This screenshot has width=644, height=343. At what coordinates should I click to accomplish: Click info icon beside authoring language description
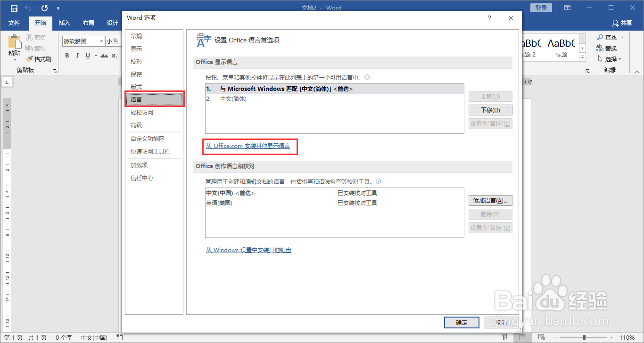379,181
